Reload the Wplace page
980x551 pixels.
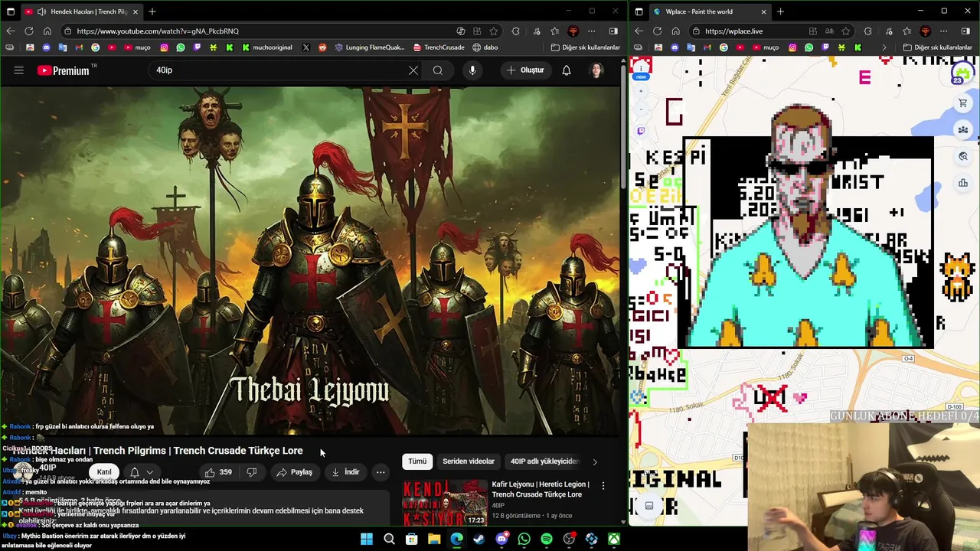[x=657, y=31]
